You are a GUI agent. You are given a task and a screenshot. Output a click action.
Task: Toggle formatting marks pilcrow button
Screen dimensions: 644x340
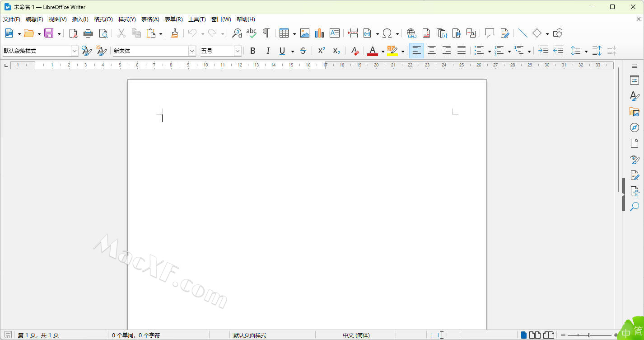(x=266, y=33)
